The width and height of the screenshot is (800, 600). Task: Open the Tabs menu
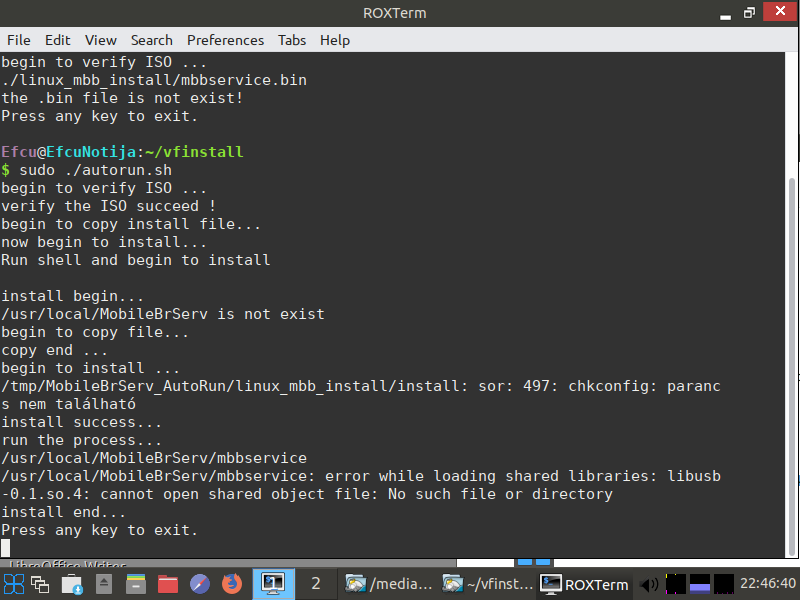292,40
